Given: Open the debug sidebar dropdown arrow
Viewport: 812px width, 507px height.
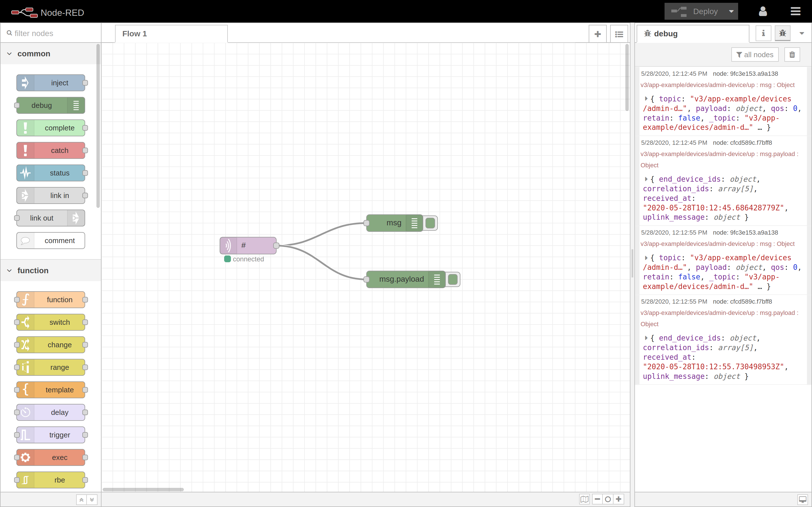Looking at the screenshot, I should 802,33.
